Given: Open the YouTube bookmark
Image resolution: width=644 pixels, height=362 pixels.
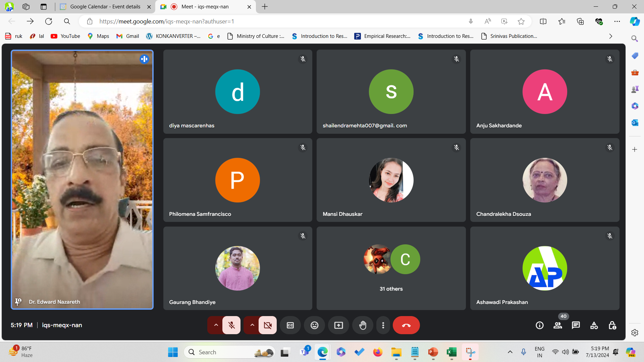Looking at the screenshot, I should pyautogui.click(x=65, y=36).
